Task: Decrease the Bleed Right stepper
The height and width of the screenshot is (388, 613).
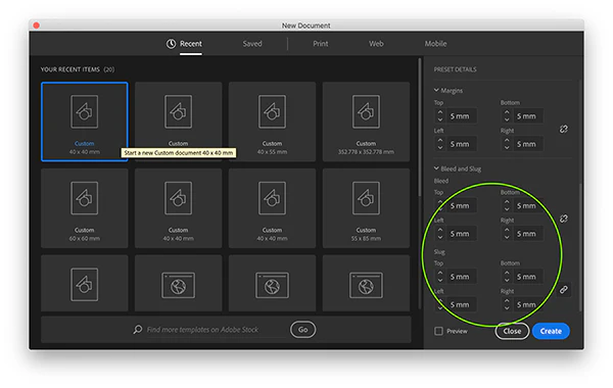Action: pyautogui.click(x=507, y=237)
